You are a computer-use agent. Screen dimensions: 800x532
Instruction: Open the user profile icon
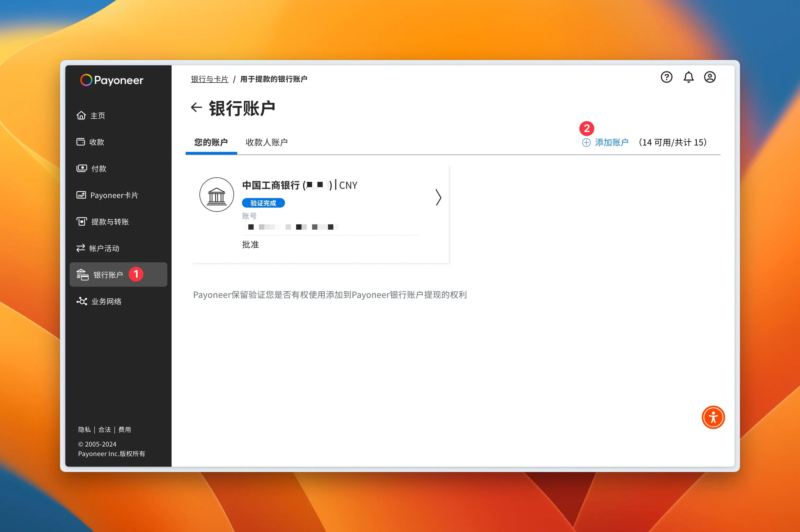(x=710, y=77)
